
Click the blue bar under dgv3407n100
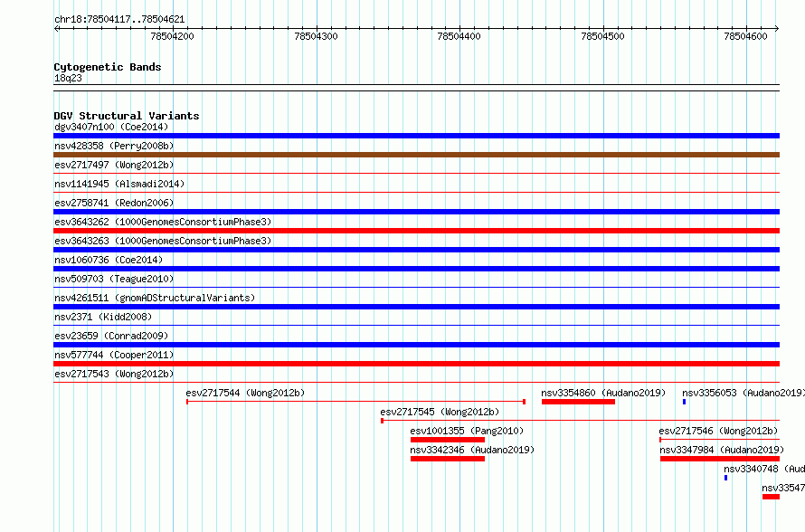pyautogui.click(x=416, y=136)
